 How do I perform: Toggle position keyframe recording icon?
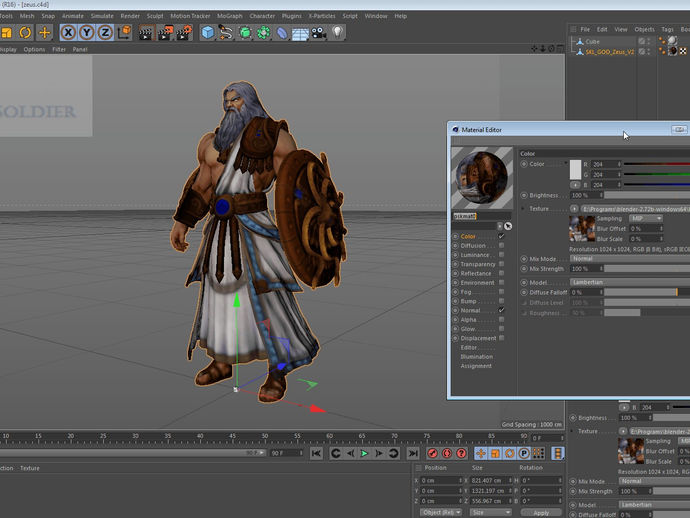click(x=481, y=453)
